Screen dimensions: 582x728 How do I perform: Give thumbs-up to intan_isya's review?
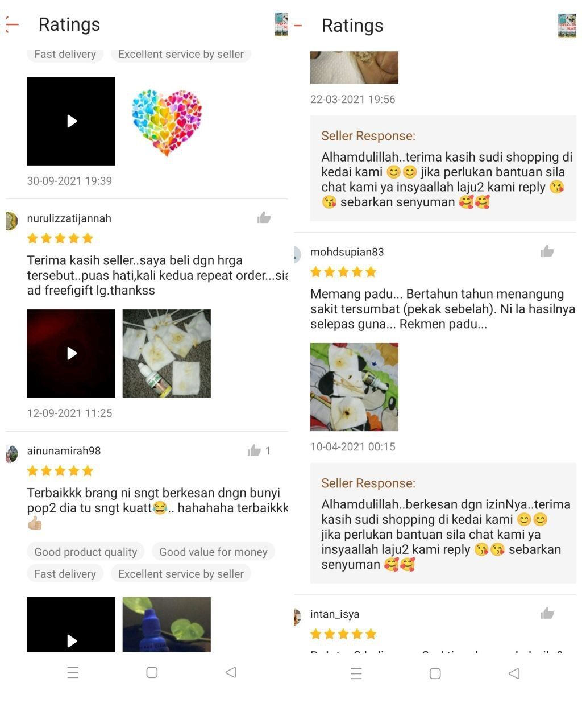tap(547, 613)
